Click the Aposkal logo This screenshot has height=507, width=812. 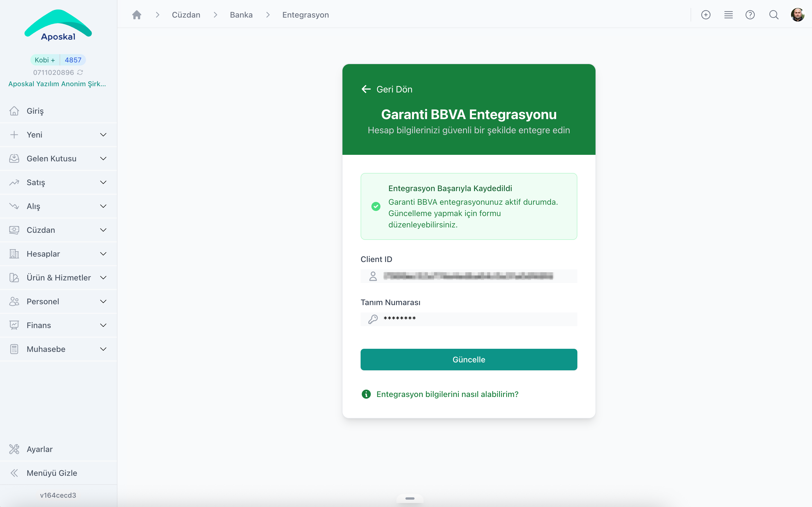(58, 26)
